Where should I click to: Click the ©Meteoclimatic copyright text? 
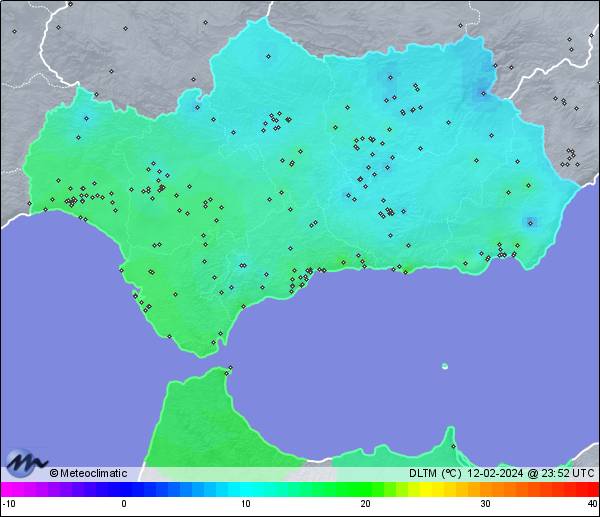tap(88, 473)
